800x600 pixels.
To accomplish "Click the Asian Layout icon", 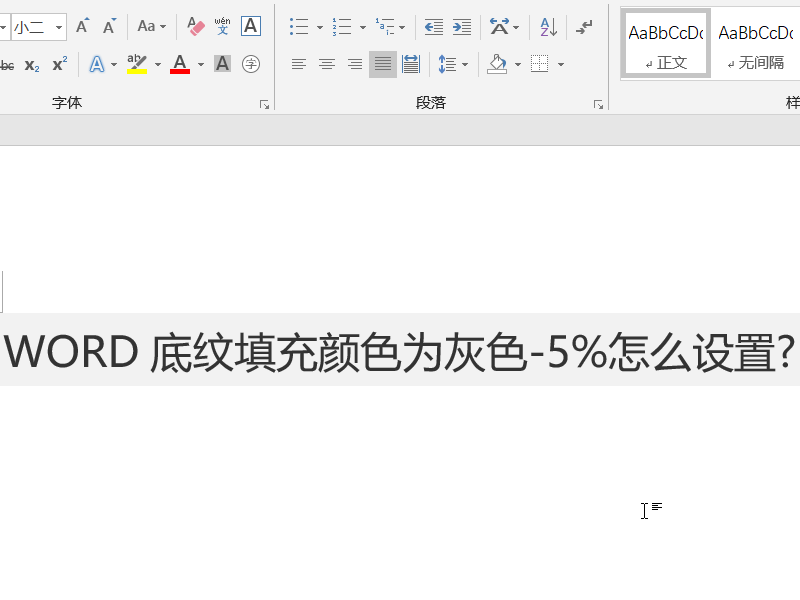I will [499, 27].
